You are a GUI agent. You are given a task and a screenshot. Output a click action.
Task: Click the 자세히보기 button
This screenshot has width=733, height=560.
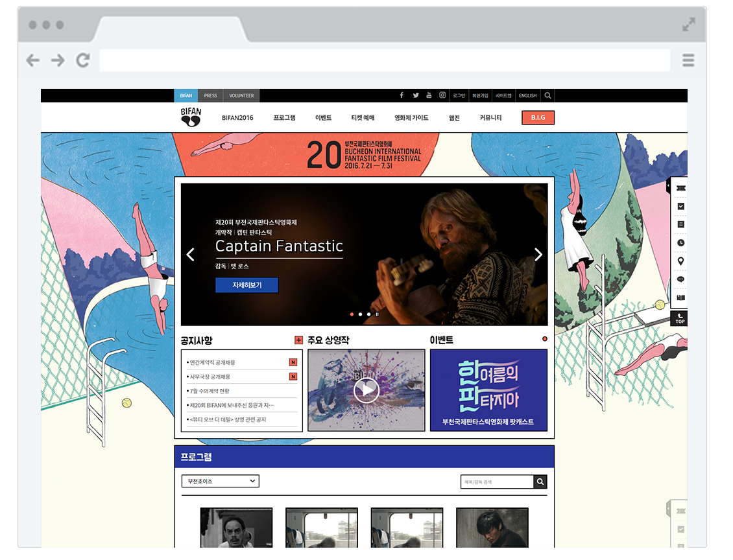[x=246, y=285]
